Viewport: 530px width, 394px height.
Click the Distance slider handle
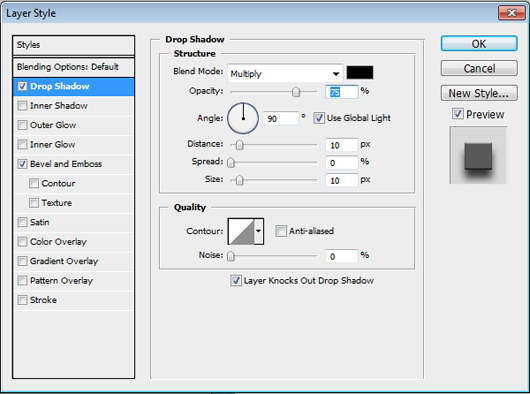click(x=239, y=145)
